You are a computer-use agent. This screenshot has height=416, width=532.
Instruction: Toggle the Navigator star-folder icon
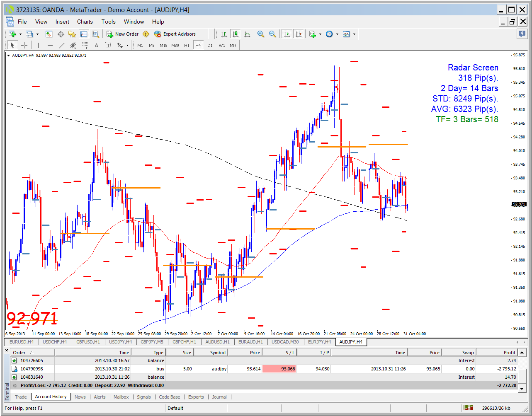(72, 34)
